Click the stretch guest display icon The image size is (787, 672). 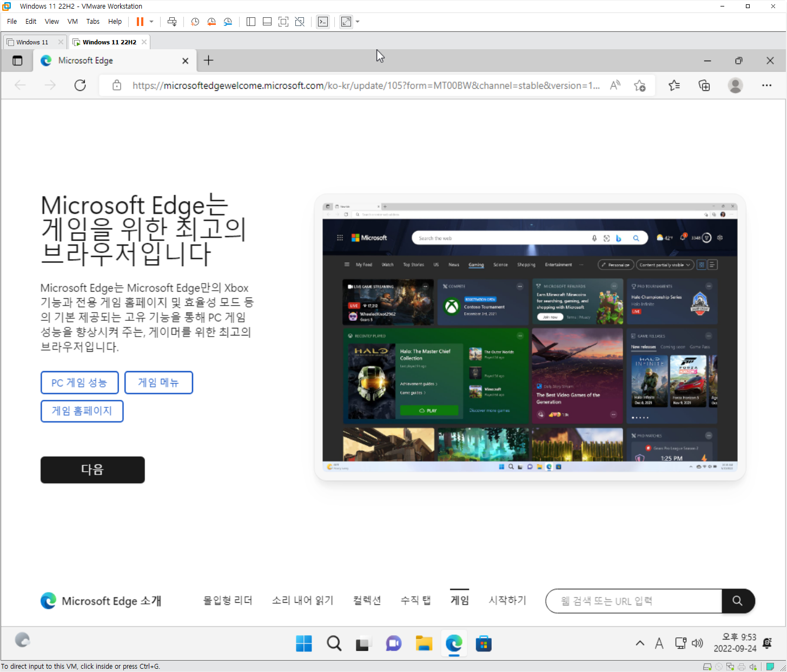pos(346,22)
